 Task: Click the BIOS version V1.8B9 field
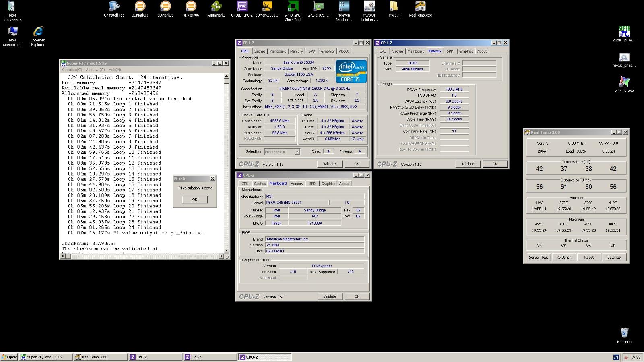[314, 245]
